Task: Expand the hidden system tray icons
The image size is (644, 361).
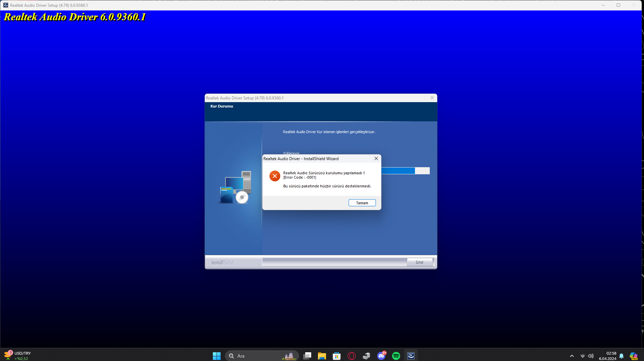Action: (572, 356)
